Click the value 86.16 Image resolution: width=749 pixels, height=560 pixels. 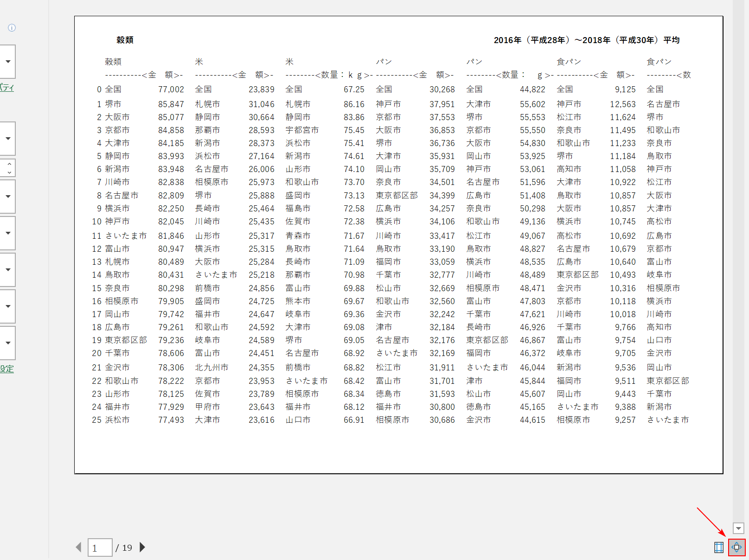tap(354, 104)
